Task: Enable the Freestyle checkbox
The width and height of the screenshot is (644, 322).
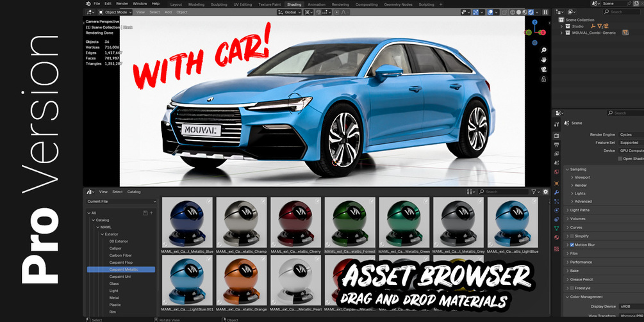Action: (x=572, y=288)
